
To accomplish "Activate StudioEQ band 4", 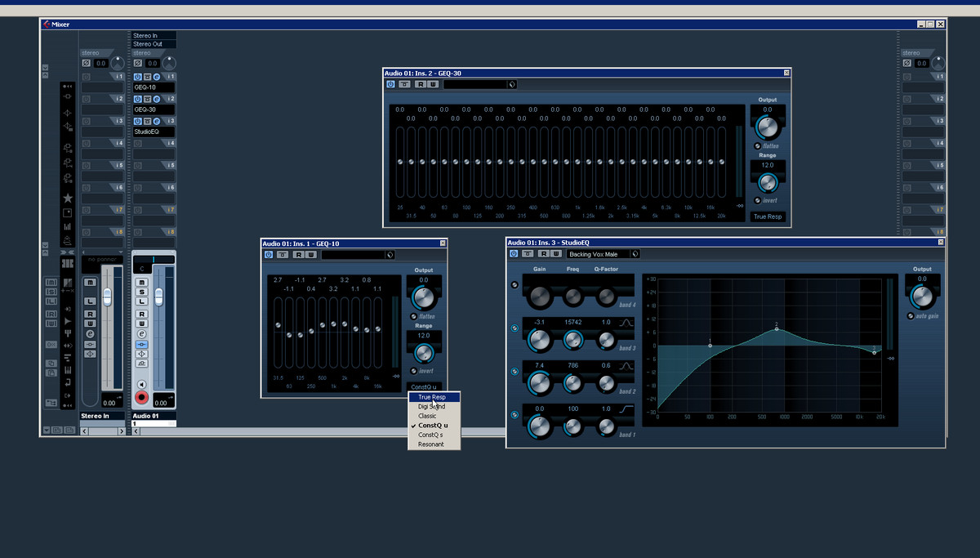I will coord(514,285).
